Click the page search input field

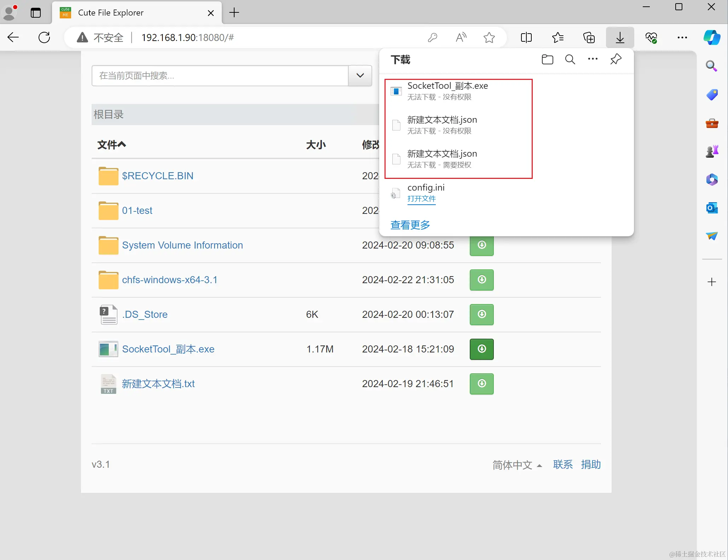220,76
